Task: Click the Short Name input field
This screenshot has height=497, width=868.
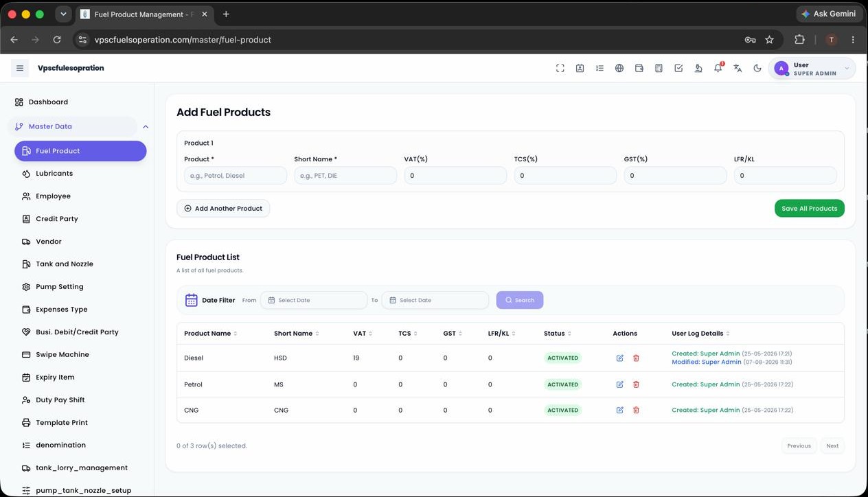Action: [x=345, y=176]
